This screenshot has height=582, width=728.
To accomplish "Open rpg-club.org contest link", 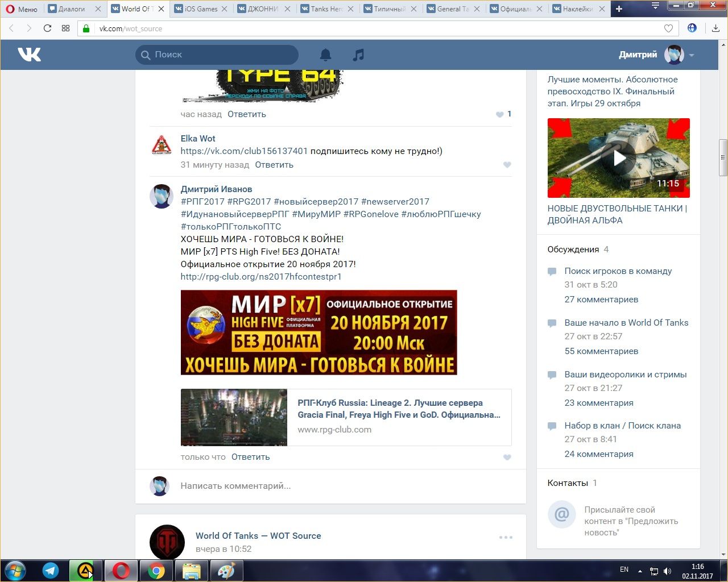I will click(x=261, y=277).
